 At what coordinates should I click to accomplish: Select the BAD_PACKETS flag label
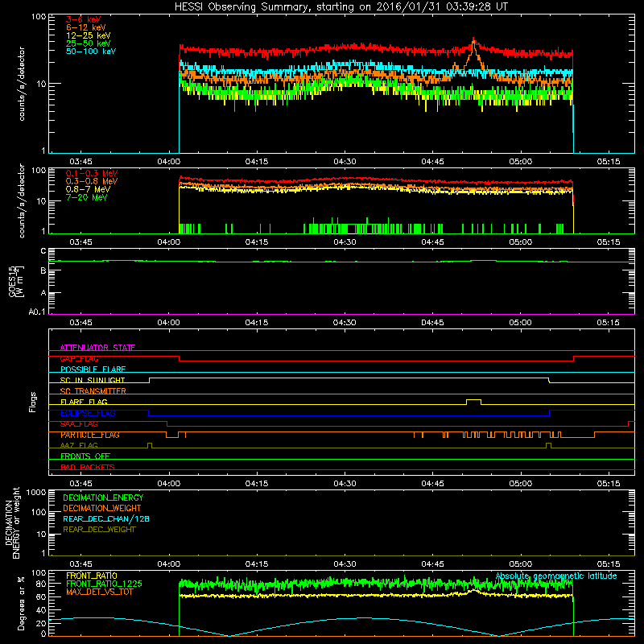88,467
